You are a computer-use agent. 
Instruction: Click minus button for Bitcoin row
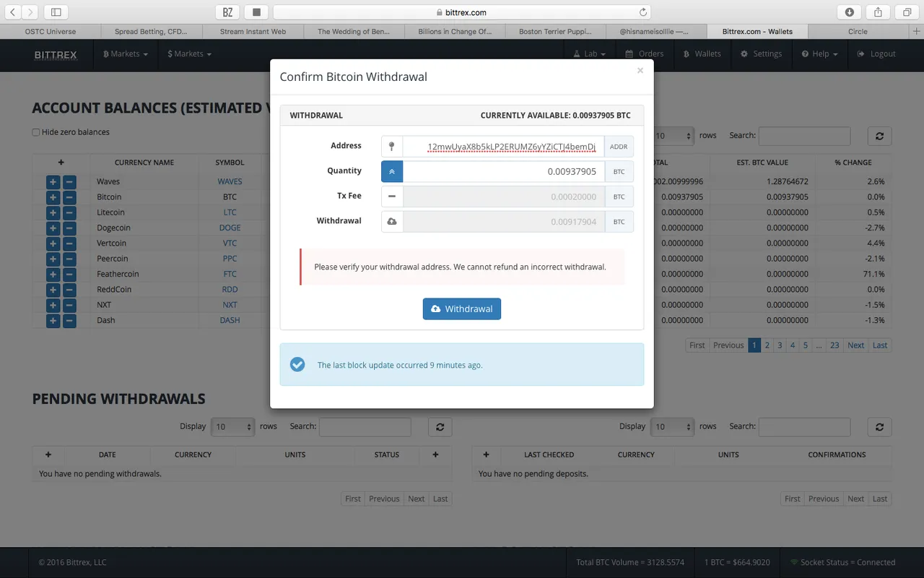pos(69,197)
